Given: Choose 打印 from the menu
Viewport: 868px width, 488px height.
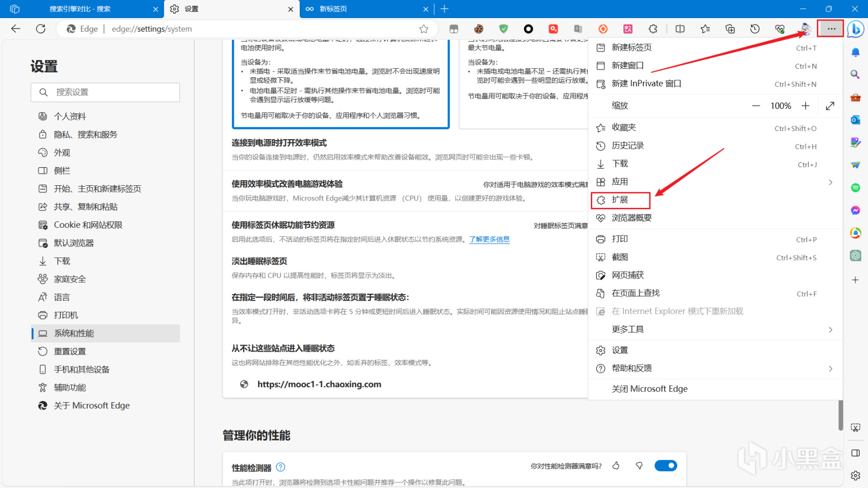Looking at the screenshot, I should (715, 239).
